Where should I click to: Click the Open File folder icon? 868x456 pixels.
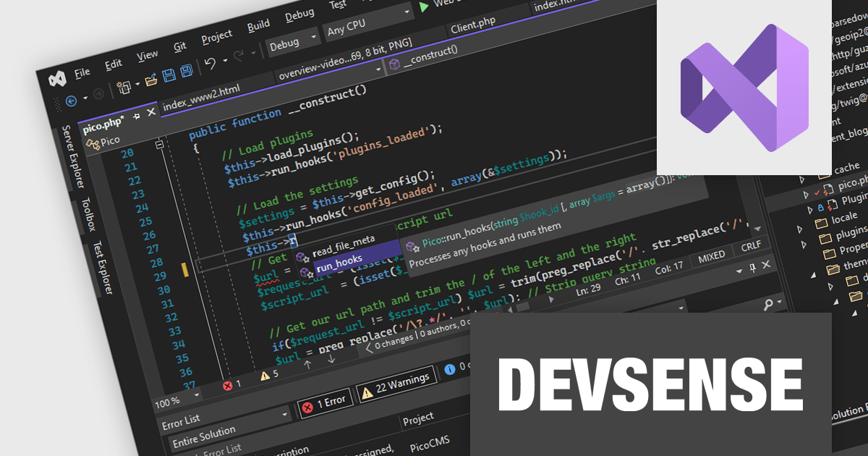(151, 80)
